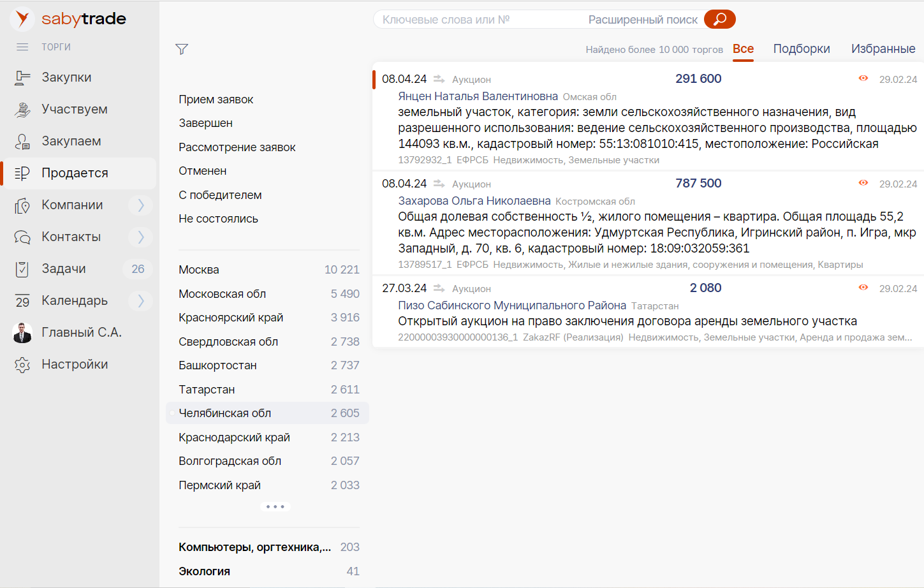Switch to the Подборки tab
The image size is (924, 588).
[802, 48]
